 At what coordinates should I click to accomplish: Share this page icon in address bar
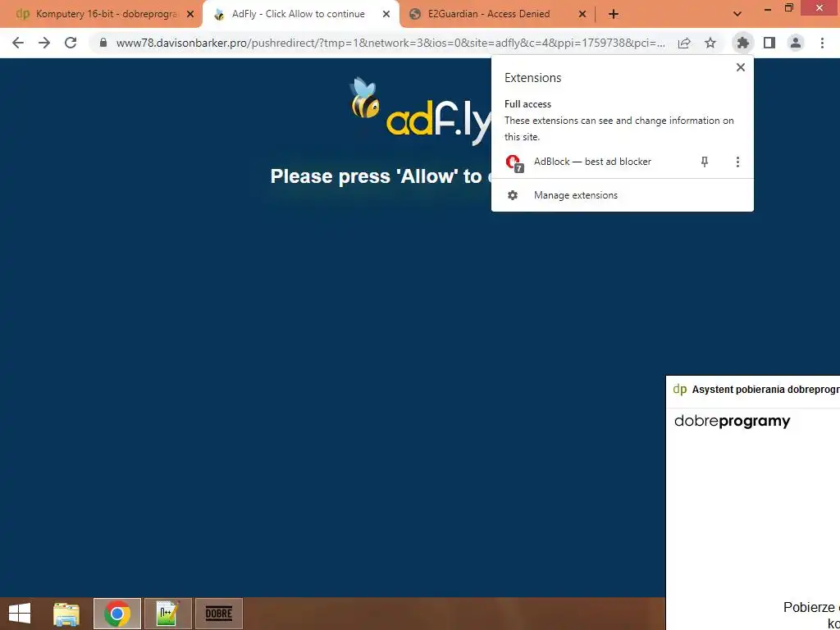pos(684,43)
